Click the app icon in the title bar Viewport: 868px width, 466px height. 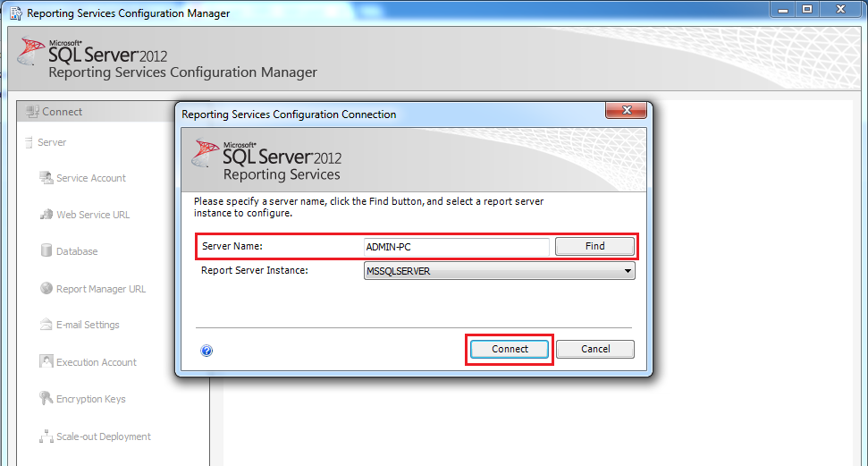(x=16, y=13)
